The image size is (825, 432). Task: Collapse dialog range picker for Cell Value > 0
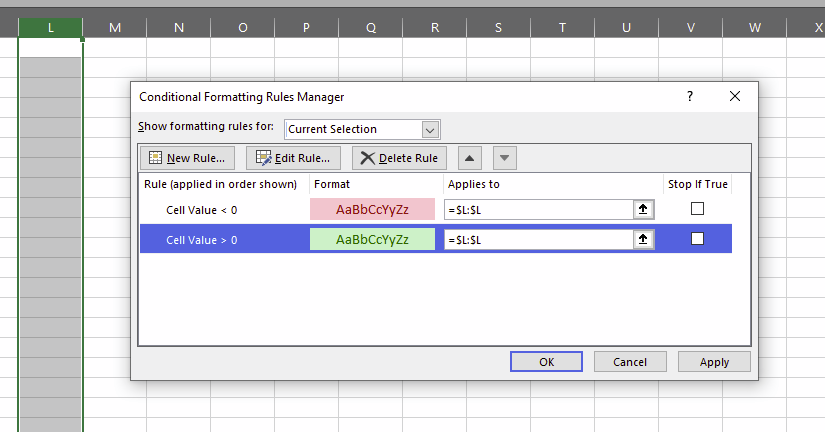643,239
